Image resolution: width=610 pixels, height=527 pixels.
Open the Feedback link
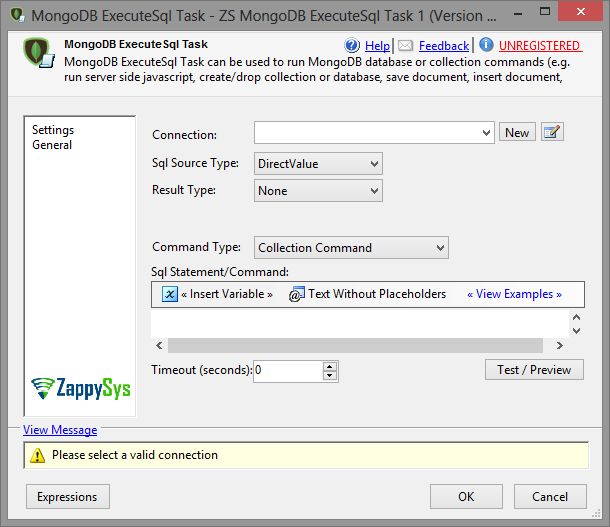444,46
